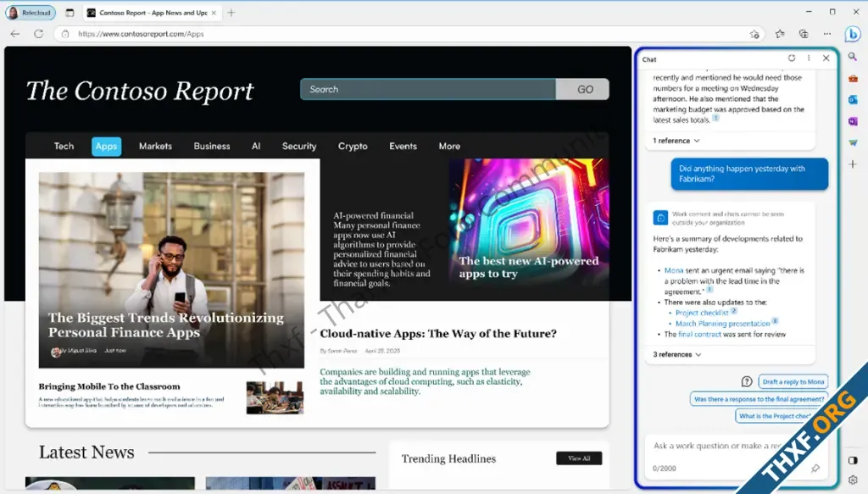Add a sidebar app with plus icon

(x=853, y=164)
